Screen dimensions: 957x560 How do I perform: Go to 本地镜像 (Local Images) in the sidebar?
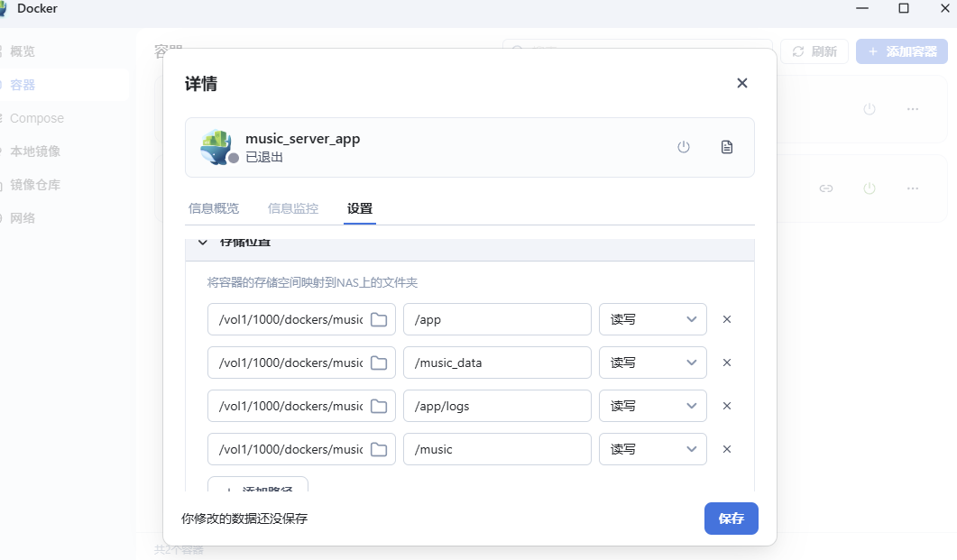click(36, 151)
